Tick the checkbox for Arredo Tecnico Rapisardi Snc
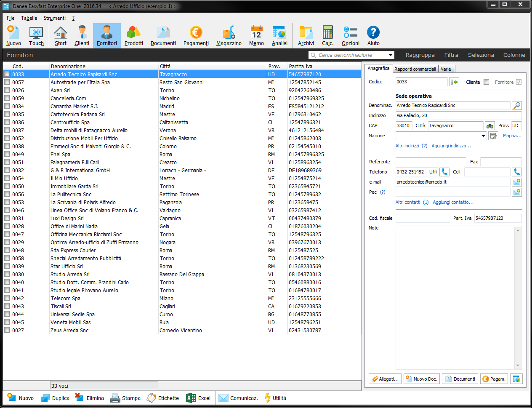The image size is (532, 408). pos(7,74)
